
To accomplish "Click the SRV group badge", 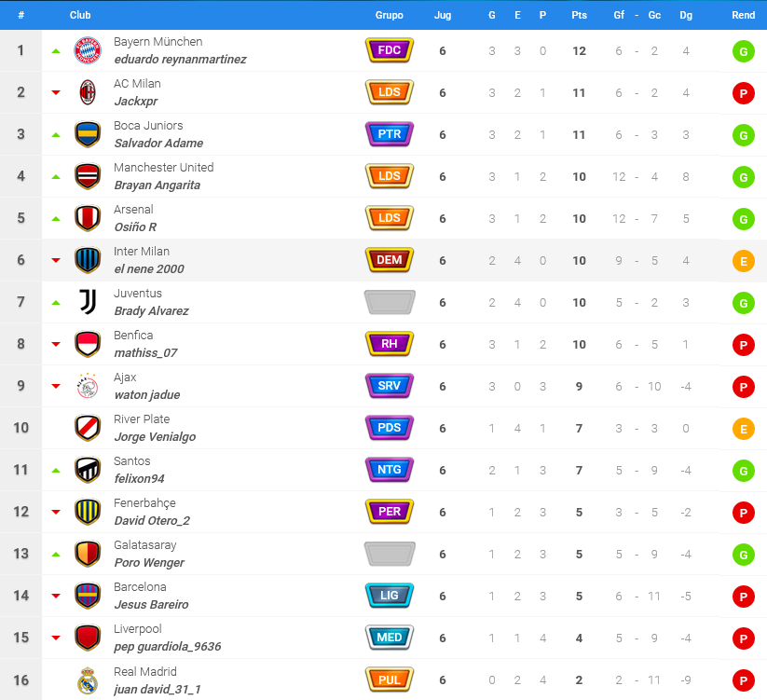I will [x=390, y=386].
